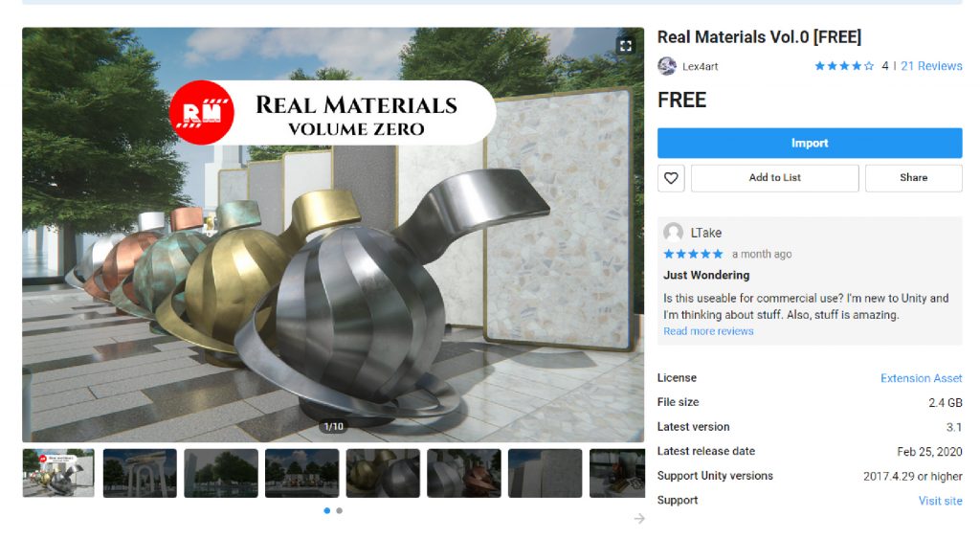Select the gold and silver spheres thumbnail

[383, 473]
